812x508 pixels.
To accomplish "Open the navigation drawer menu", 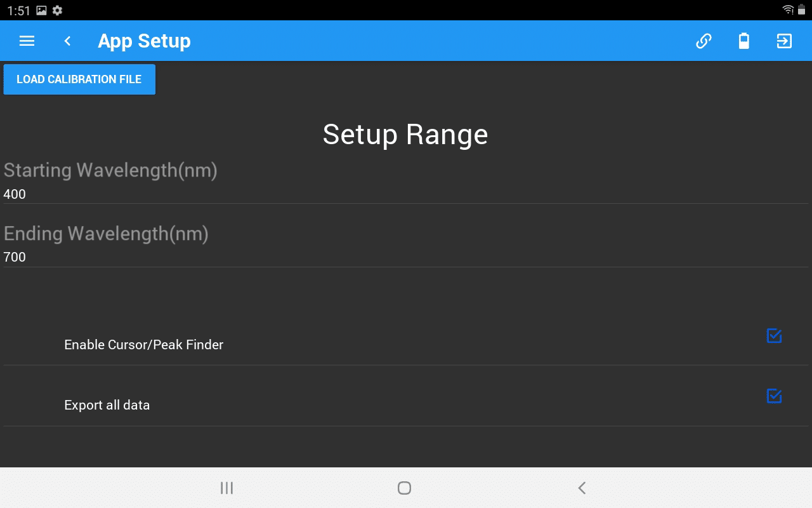I will pyautogui.click(x=26, y=41).
